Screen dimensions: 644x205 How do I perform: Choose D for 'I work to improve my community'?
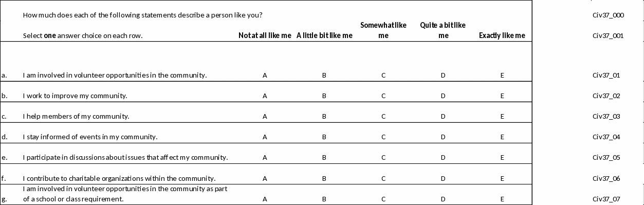(443, 96)
